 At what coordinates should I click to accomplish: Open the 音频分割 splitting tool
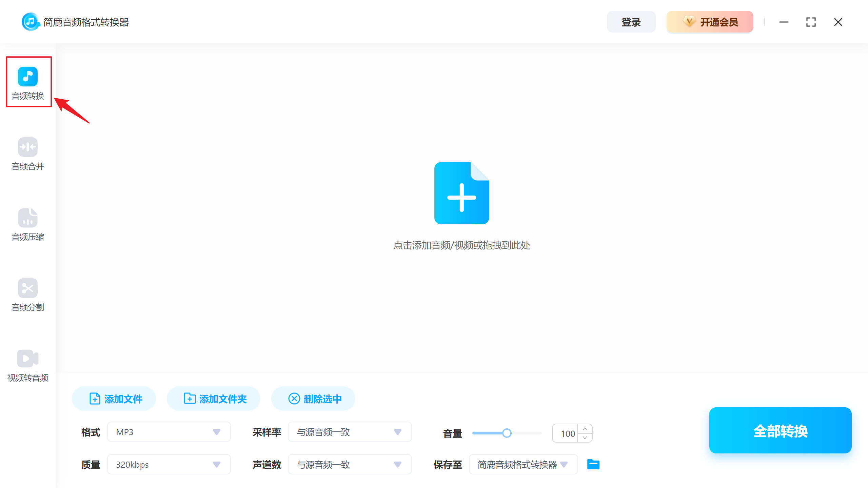click(x=28, y=296)
